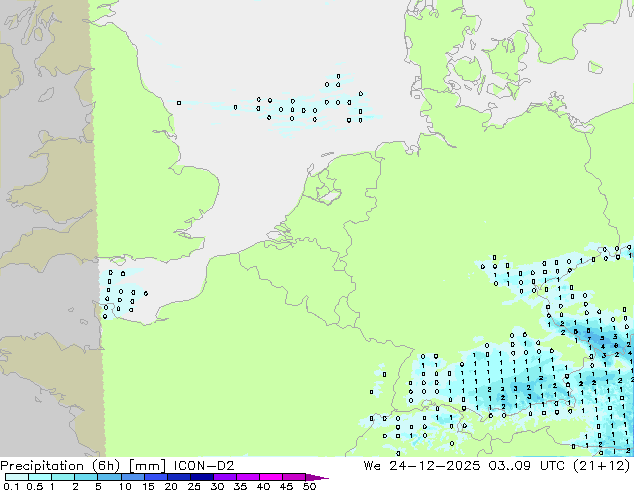Click the 40–45 mm legend color swatch
Screen dimensions: 634x490
pyautogui.click(x=271, y=477)
